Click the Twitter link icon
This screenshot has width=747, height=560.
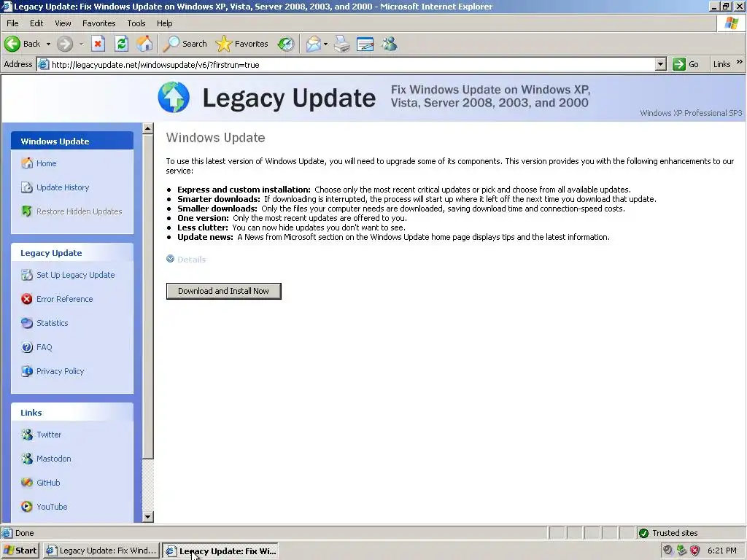coord(27,435)
